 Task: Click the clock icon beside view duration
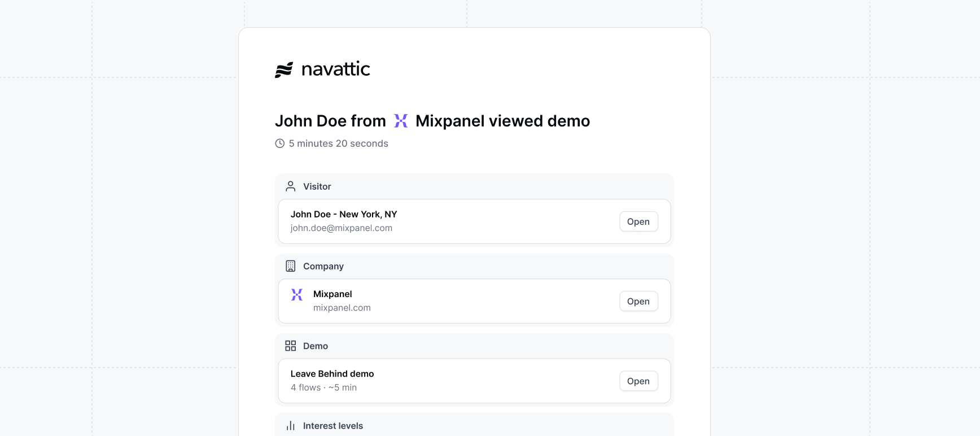279,143
